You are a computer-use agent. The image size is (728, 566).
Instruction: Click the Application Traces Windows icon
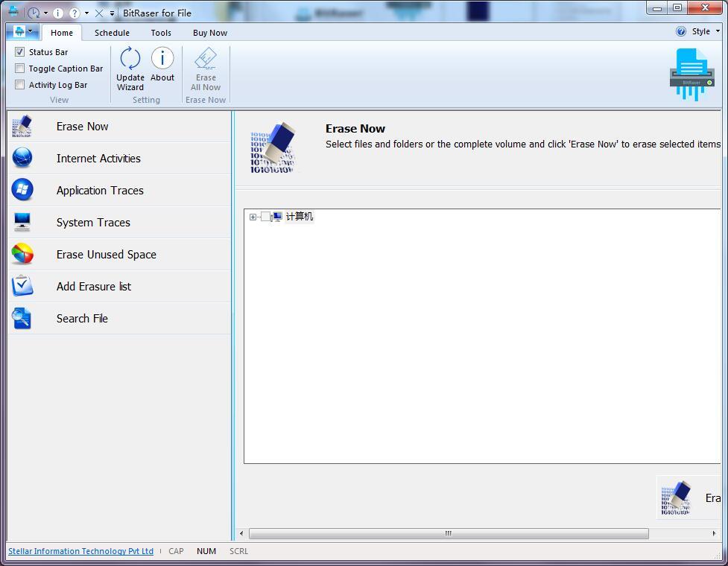tap(22, 190)
